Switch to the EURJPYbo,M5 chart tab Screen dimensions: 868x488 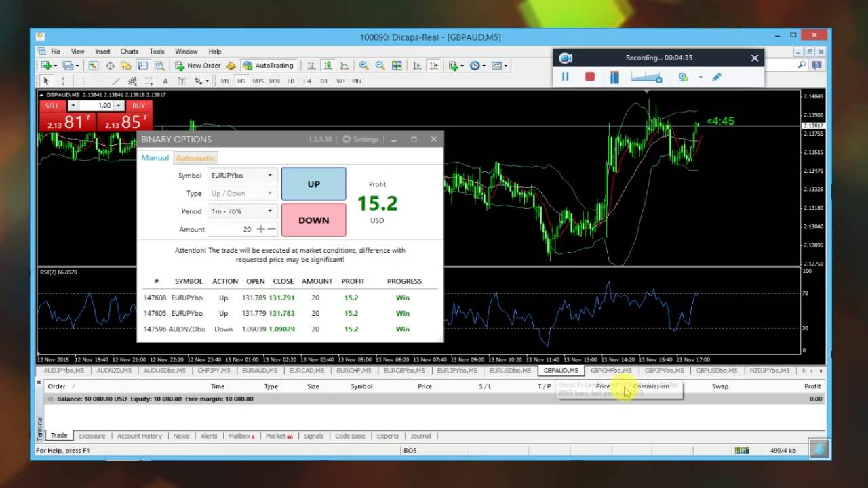click(456, 371)
